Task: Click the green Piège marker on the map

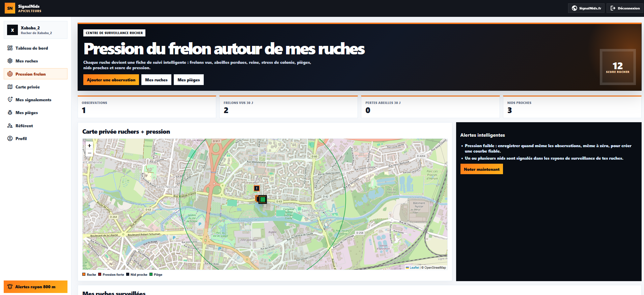Action: [x=262, y=199]
